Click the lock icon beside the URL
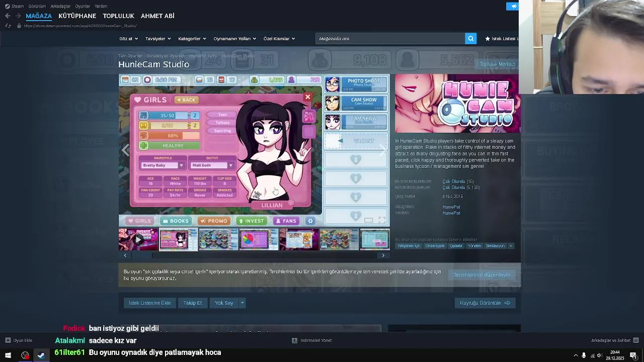644x362 pixels. click(19, 26)
